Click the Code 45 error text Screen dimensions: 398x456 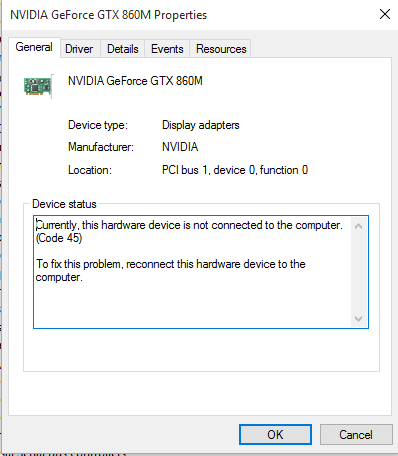pos(59,238)
